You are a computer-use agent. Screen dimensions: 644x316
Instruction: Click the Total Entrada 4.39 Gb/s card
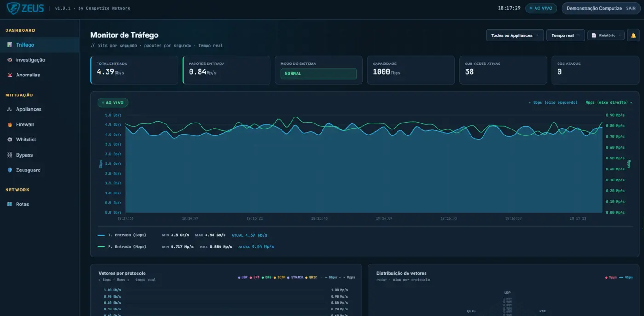(134, 70)
